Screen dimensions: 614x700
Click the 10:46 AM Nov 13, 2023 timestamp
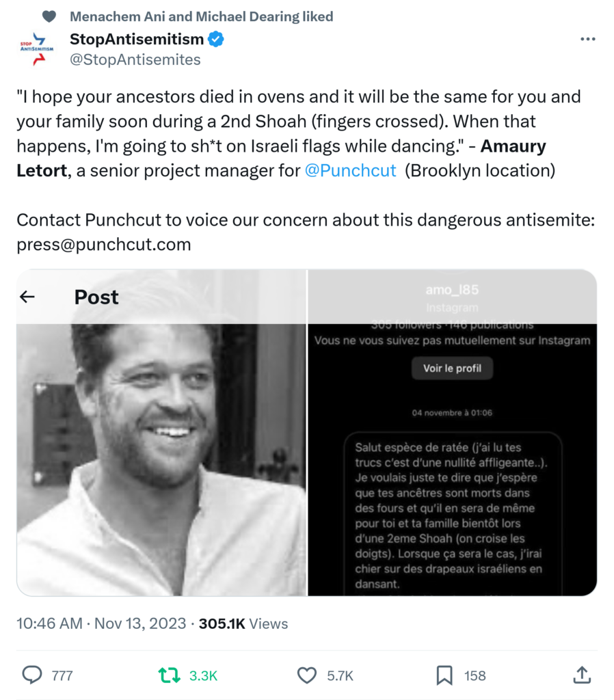pos(101,623)
